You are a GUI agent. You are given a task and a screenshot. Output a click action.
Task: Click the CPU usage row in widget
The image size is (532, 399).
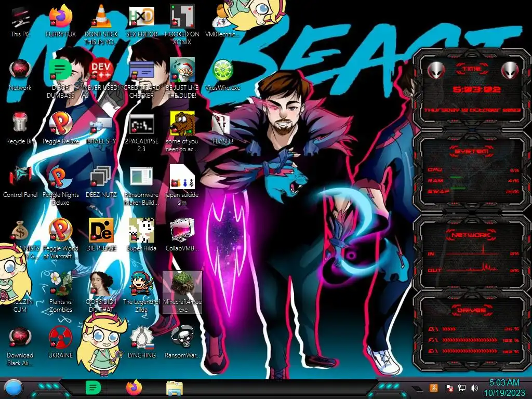click(x=474, y=170)
